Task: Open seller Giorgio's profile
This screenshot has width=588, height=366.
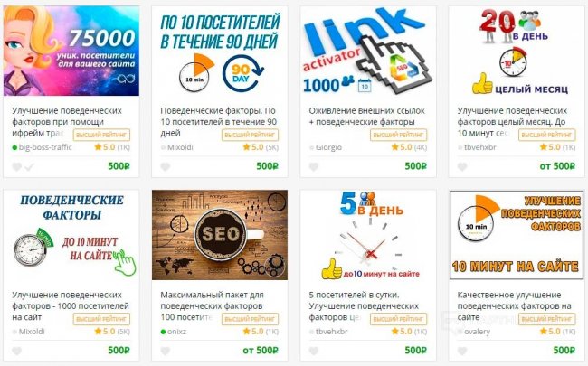Action: 328,147
